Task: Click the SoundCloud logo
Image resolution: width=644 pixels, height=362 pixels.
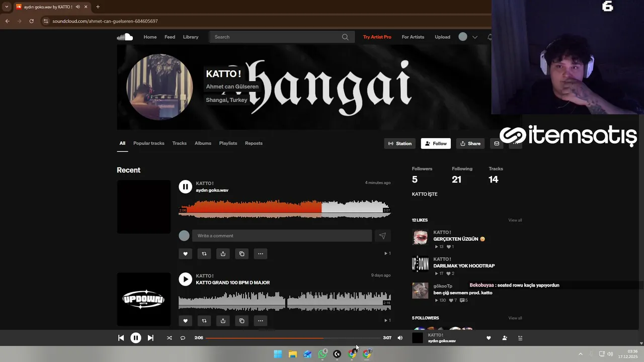Action: [125, 37]
